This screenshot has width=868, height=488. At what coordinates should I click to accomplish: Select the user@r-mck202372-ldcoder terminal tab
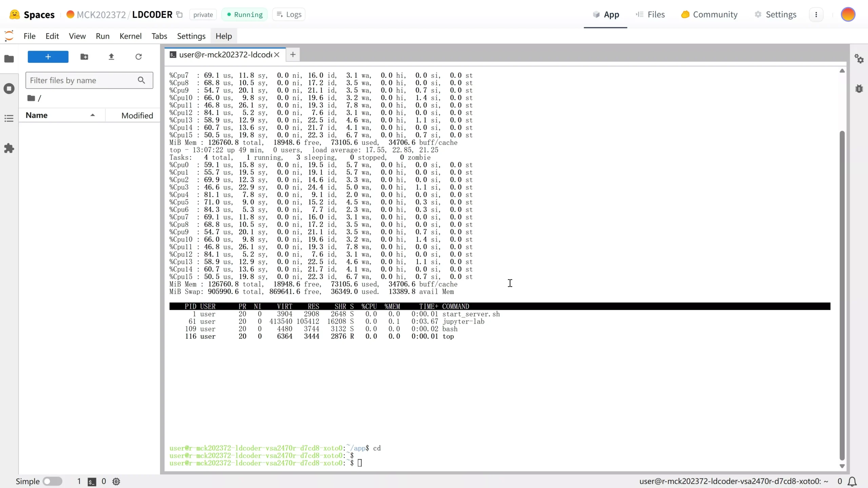click(225, 55)
